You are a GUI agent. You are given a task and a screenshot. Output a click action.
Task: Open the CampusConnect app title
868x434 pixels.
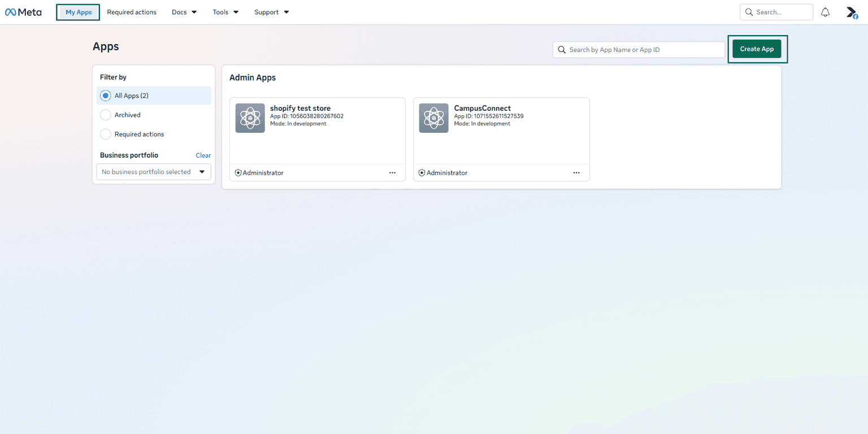(x=483, y=108)
